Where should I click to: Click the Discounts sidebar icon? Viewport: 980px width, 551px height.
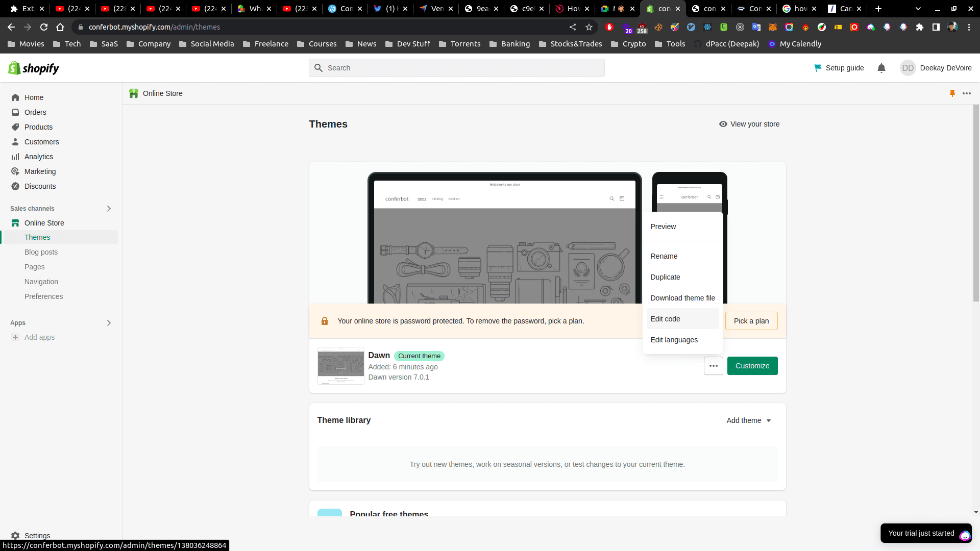(15, 186)
